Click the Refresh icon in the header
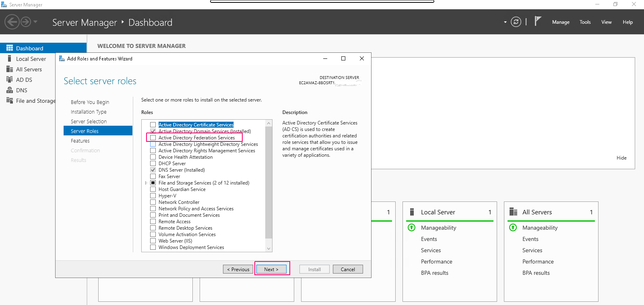The image size is (644, 305). [516, 22]
